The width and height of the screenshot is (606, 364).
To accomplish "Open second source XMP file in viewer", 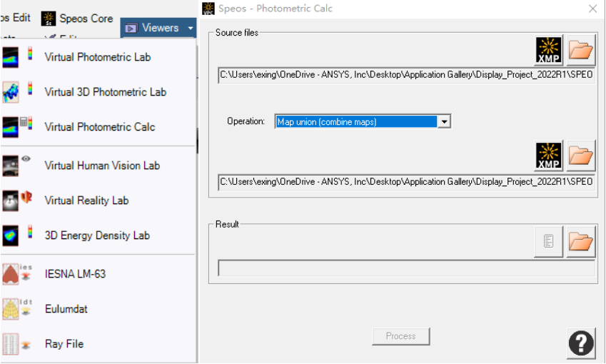I will [x=549, y=156].
